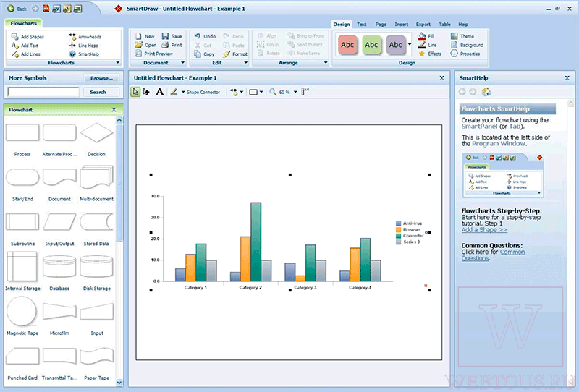Image resolution: width=579 pixels, height=392 pixels.
Task: Expand the Flowcharts panel arrow
Action: pos(118,63)
